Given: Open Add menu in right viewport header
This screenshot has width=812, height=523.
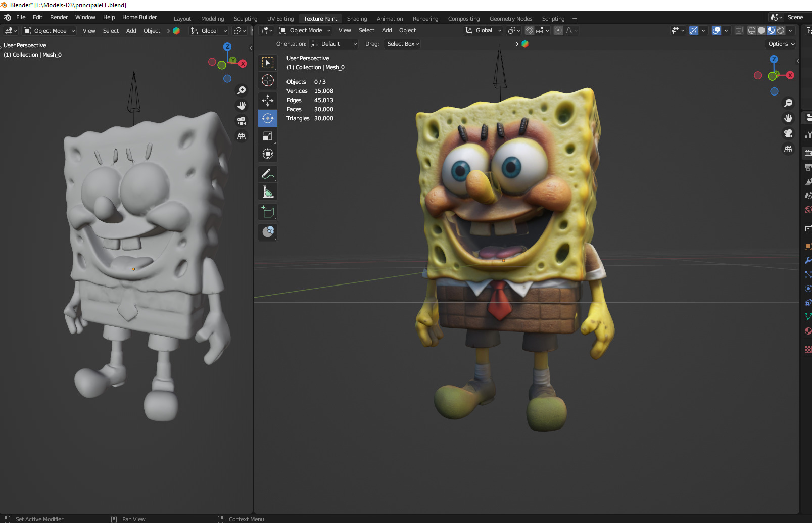Looking at the screenshot, I should [x=387, y=30].
